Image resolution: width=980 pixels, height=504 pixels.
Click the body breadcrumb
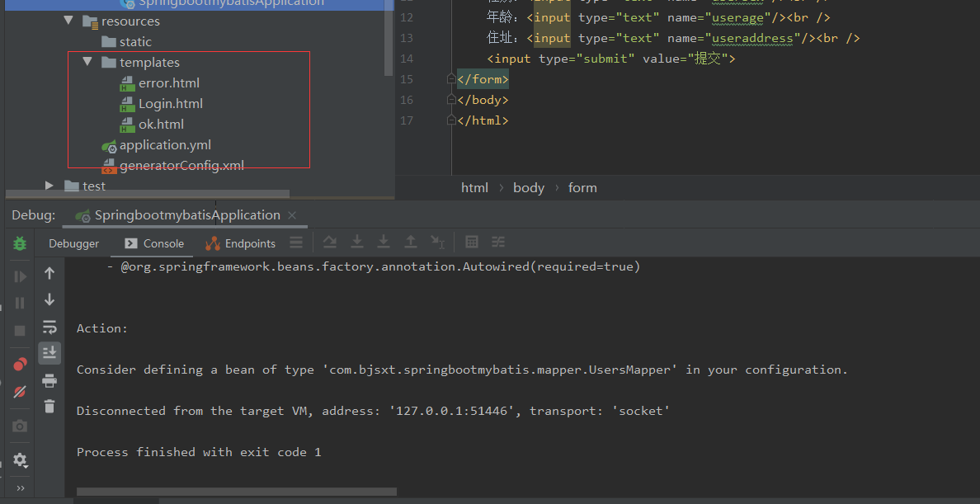coord(529,187)
